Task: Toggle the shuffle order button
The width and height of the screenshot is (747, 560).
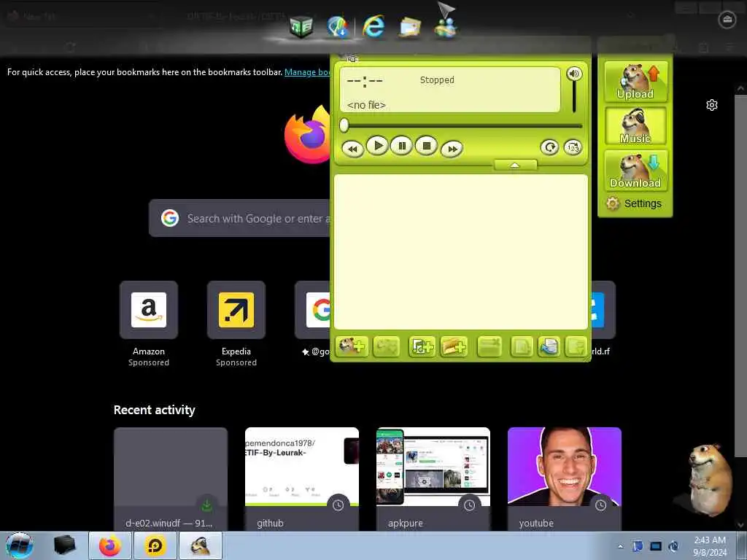Action: 573,147
